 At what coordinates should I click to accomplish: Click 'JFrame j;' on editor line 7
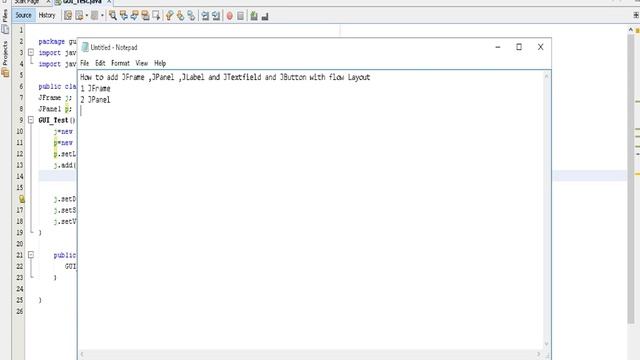pos(55,98)
